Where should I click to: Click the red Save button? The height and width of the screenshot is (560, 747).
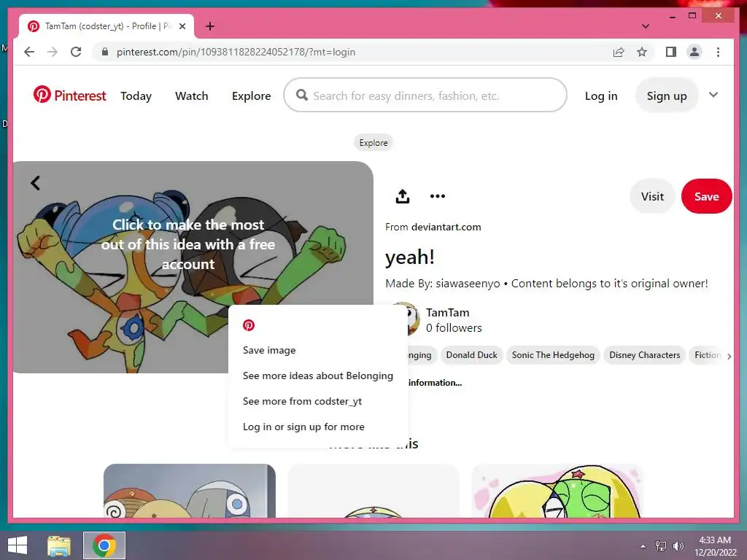[706, 196]
